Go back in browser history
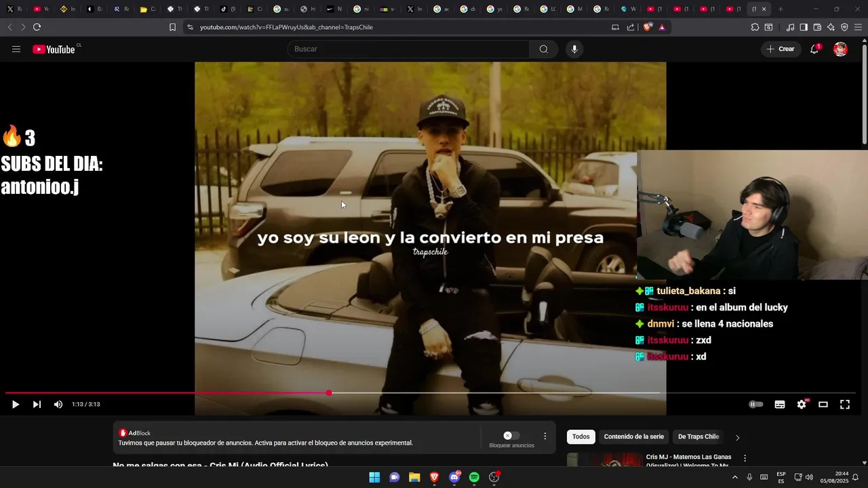 click(x=9, y=27)
